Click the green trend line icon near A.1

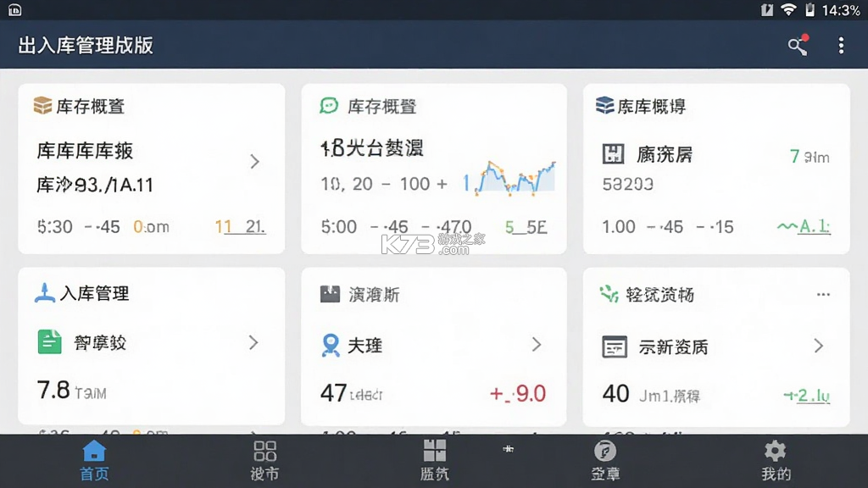coord(787,226)
